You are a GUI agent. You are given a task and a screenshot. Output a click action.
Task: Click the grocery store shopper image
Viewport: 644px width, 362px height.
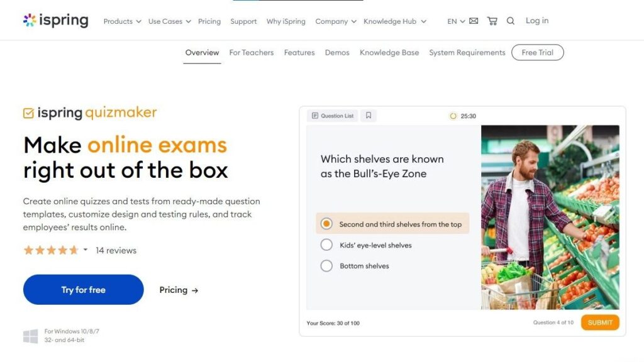(550, 217)
